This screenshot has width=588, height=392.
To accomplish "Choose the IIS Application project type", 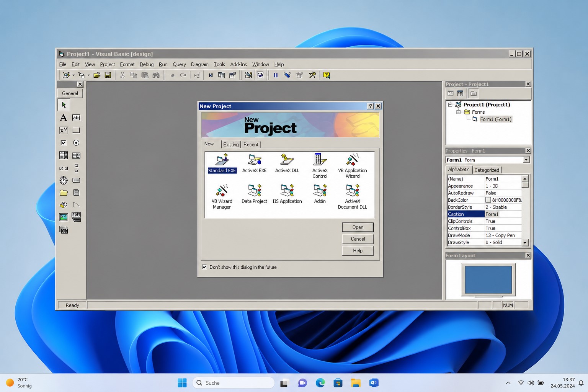I will click(287, 194).
